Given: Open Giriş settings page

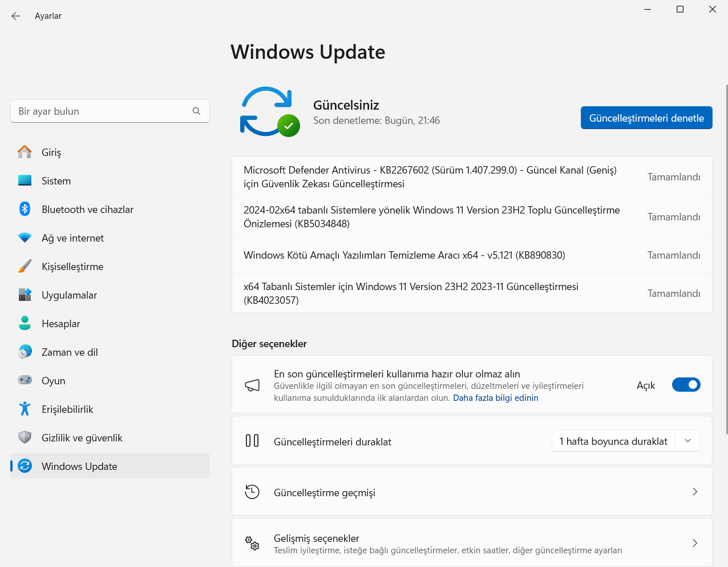Looking at the screenshot, I should click(x=110, y=152).
